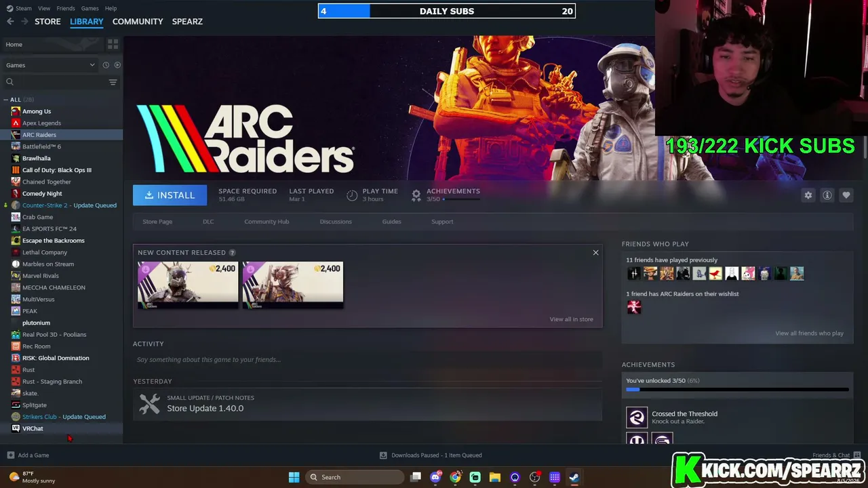Open the Help menu

[111, 8]
